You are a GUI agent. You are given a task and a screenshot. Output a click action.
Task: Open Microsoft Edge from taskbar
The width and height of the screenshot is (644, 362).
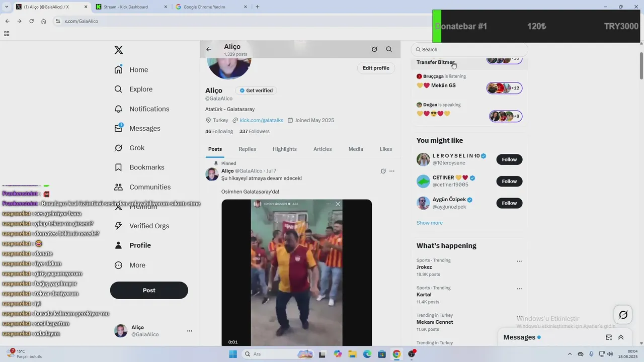click(x=367, y=354)
